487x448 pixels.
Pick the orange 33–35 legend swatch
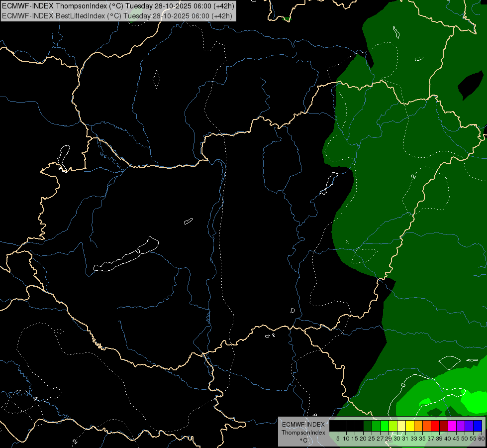click(x=419, y=426)
